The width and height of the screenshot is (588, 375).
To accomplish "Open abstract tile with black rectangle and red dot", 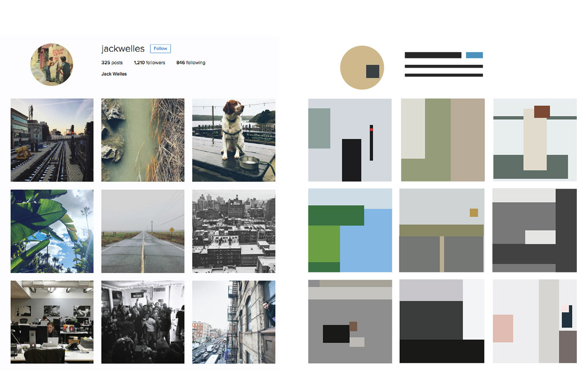I will (x=350, y=140).
